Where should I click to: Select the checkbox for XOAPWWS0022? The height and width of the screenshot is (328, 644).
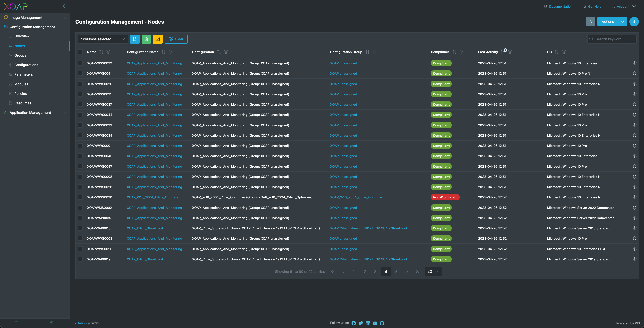point(80,63)
